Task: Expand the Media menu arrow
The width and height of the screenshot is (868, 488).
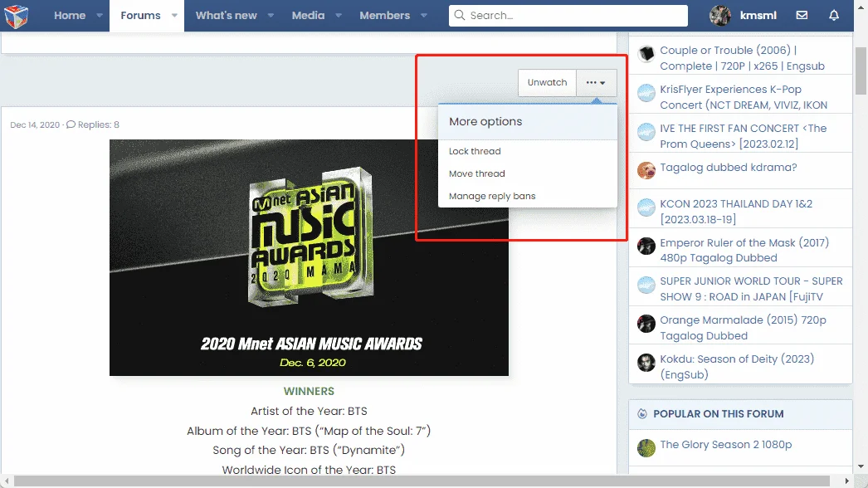Action: tap(339, 16)
